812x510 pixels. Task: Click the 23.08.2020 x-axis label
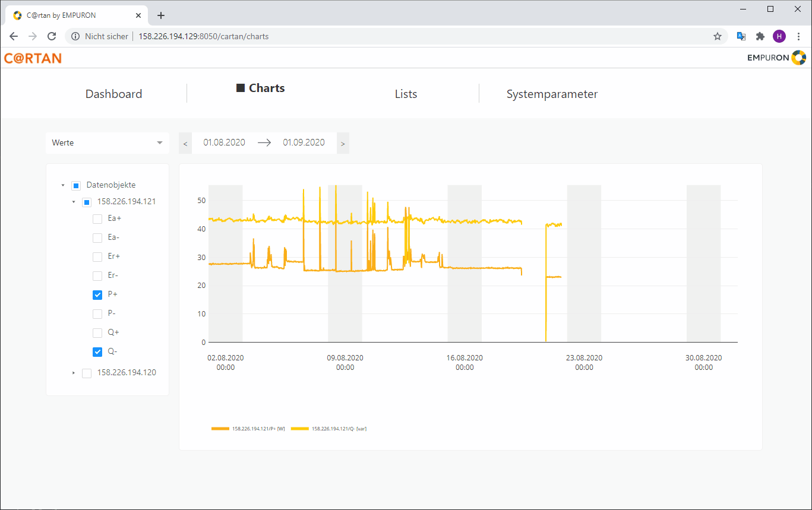click(x=584, y=363)
